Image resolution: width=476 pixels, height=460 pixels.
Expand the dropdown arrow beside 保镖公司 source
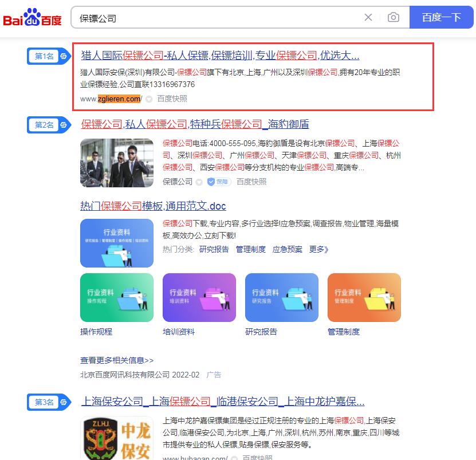199,182
